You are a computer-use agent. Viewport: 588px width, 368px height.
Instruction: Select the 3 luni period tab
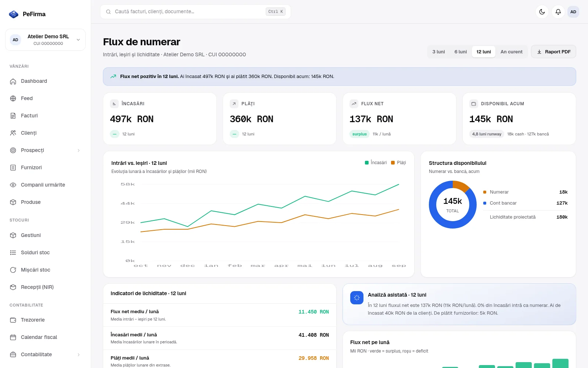(438, 52)
